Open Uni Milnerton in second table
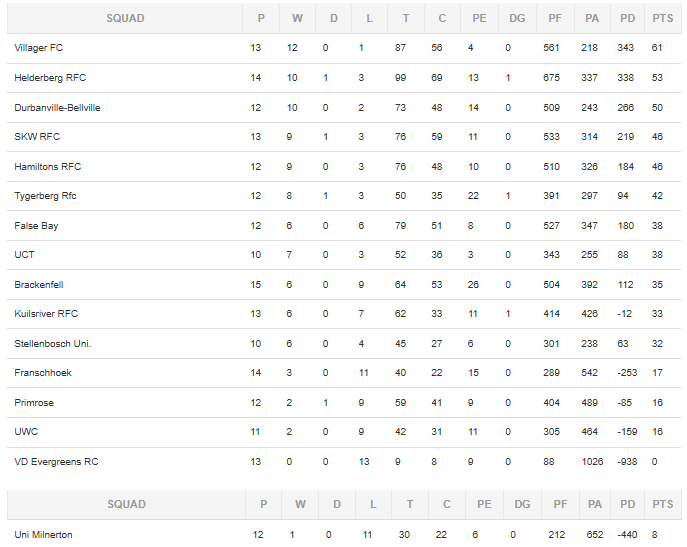Screen dimensions: 687x547 tap(43, 535)
